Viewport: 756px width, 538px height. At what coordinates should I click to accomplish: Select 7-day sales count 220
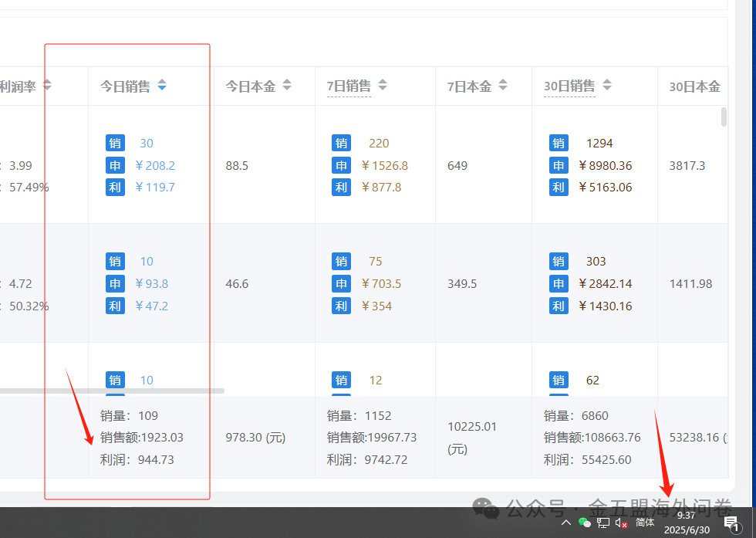pos(379,144)
